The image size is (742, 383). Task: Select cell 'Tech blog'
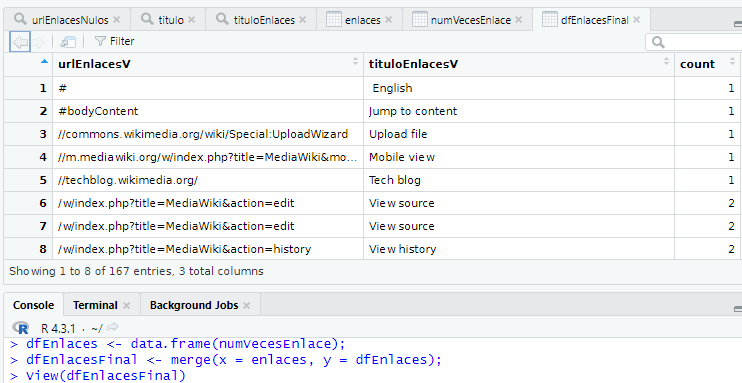[x=519, y=180]
